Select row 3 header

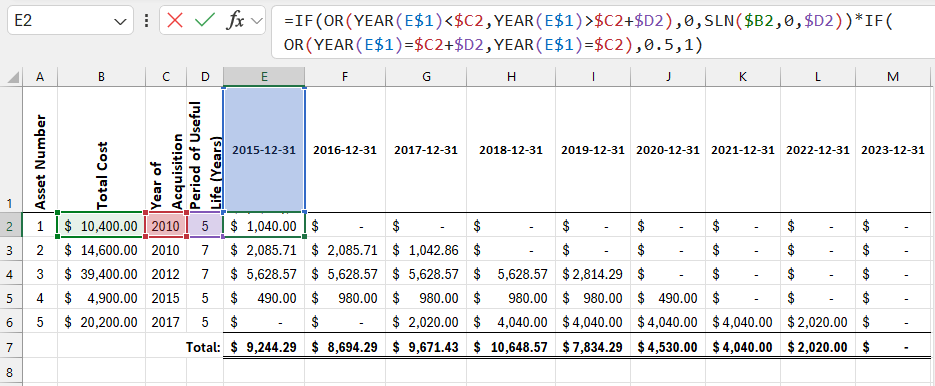[x=11, y=249]
